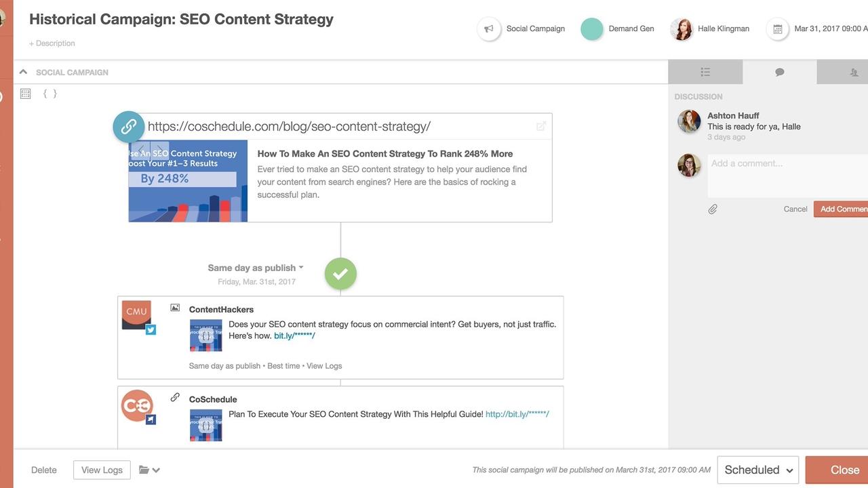The height and width of the screenshot is (488, 868).
Task: Click Halle Klingman's avatar
Action: [682, 29]
